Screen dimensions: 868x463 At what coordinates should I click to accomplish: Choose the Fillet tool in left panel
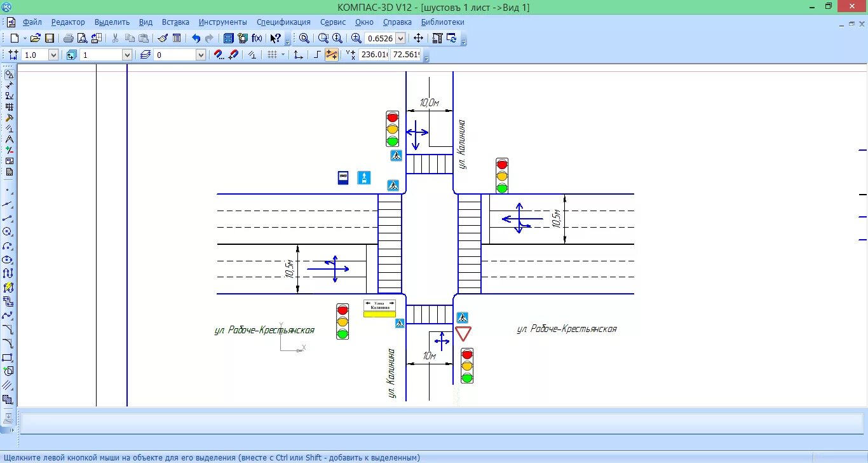click(x=8, y=343)
